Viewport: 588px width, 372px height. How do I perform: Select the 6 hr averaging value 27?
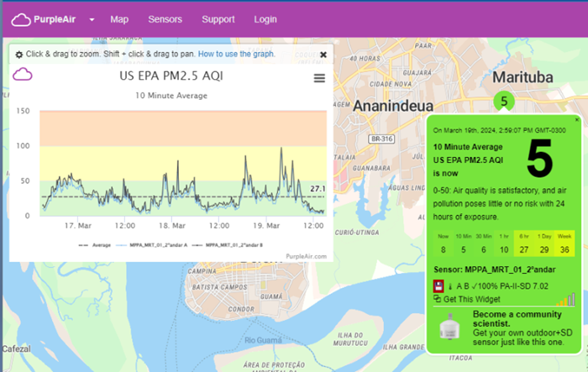pos(524,244)
